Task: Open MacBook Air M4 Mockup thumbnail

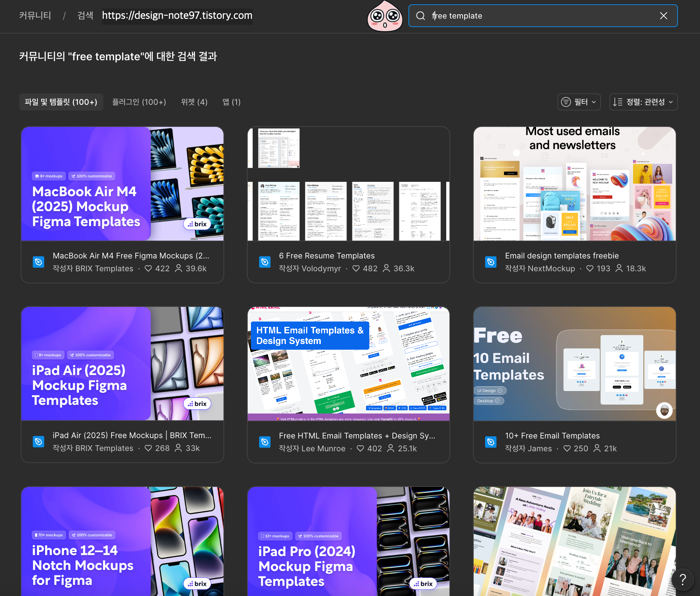Action: click(122, 184)
